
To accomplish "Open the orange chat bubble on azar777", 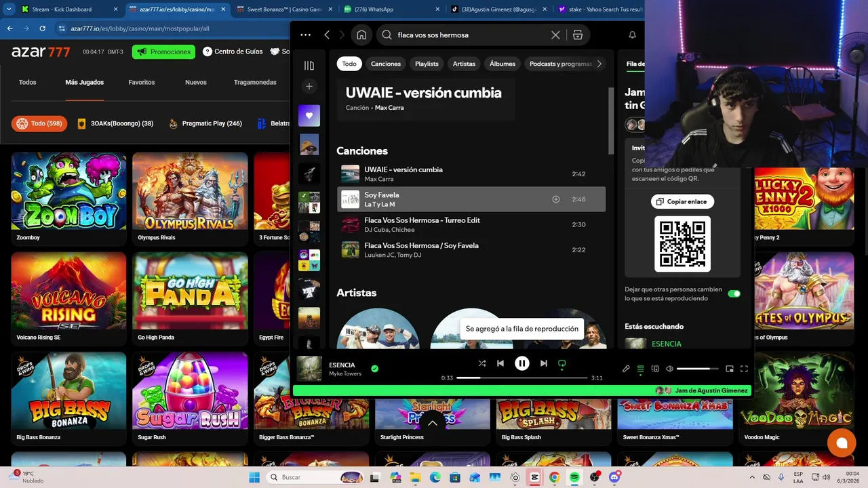I will (842, 443).
